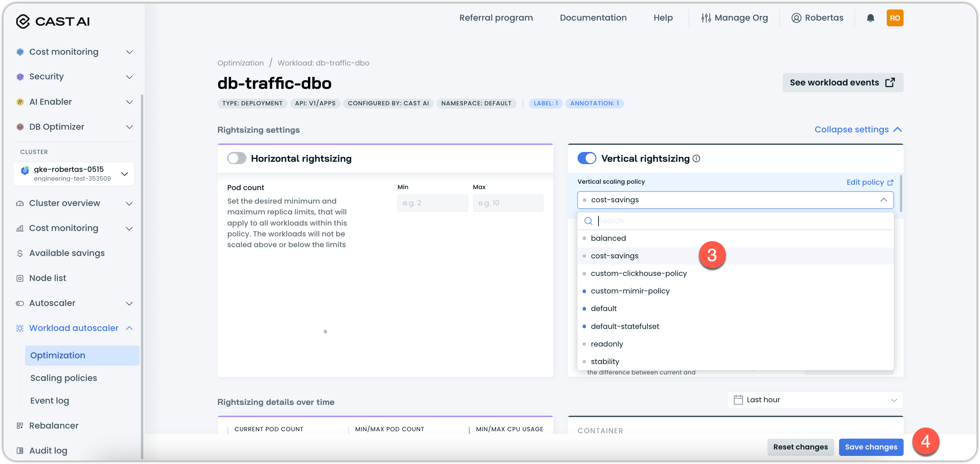The height and width of the screenshot is (464, 980).
Task: Open the Last hour time range dropdown
Action: (x=815, y=400)
